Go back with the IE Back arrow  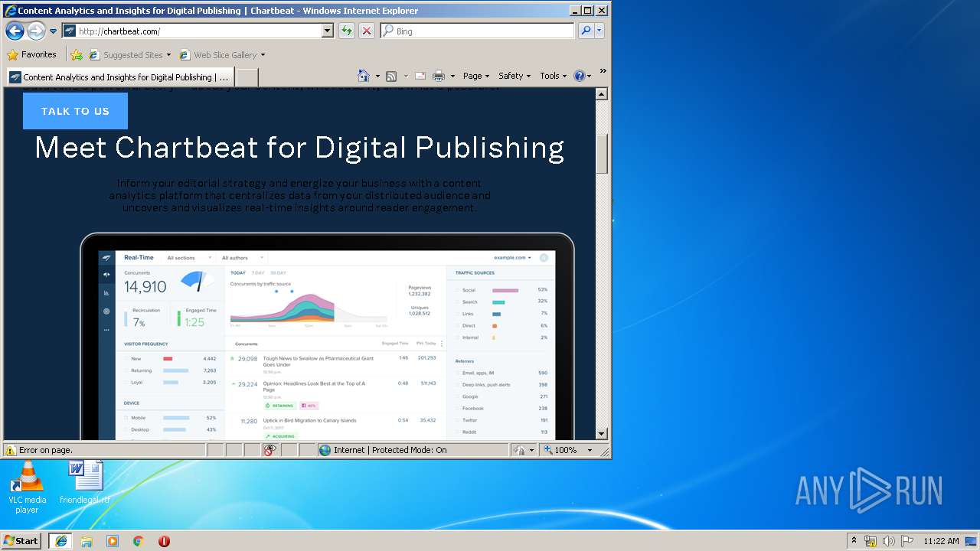[x=15, y=31]
